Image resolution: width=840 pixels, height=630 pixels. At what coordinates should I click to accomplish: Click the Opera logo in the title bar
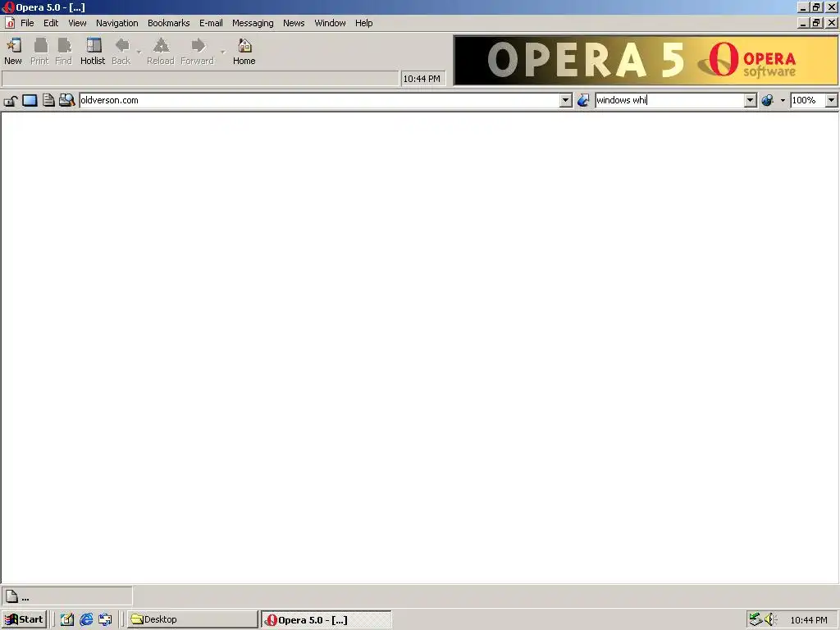coord(7,7)
